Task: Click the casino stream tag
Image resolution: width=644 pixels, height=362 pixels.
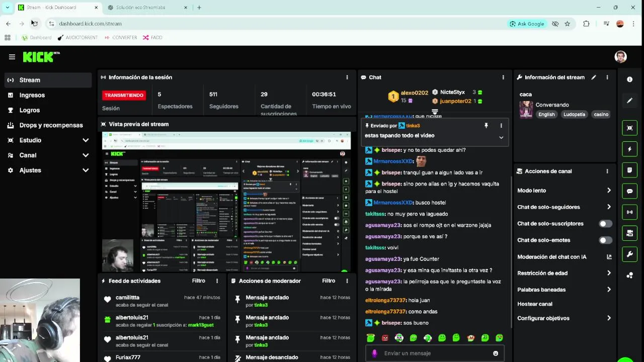Action: (x=601, y=115)
